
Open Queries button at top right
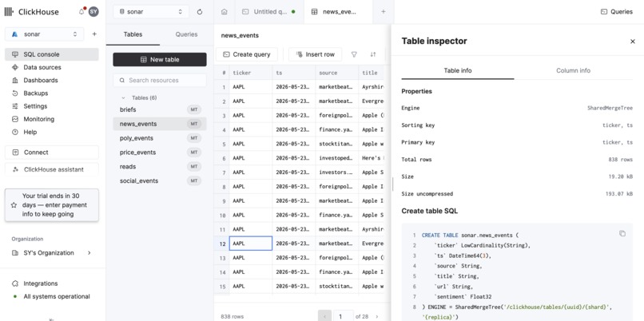(617, 12)
